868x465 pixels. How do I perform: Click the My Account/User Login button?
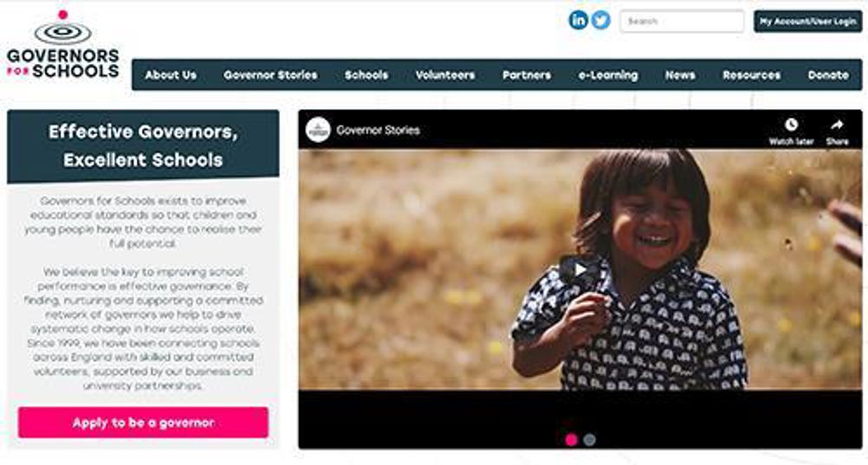point(807,21)
